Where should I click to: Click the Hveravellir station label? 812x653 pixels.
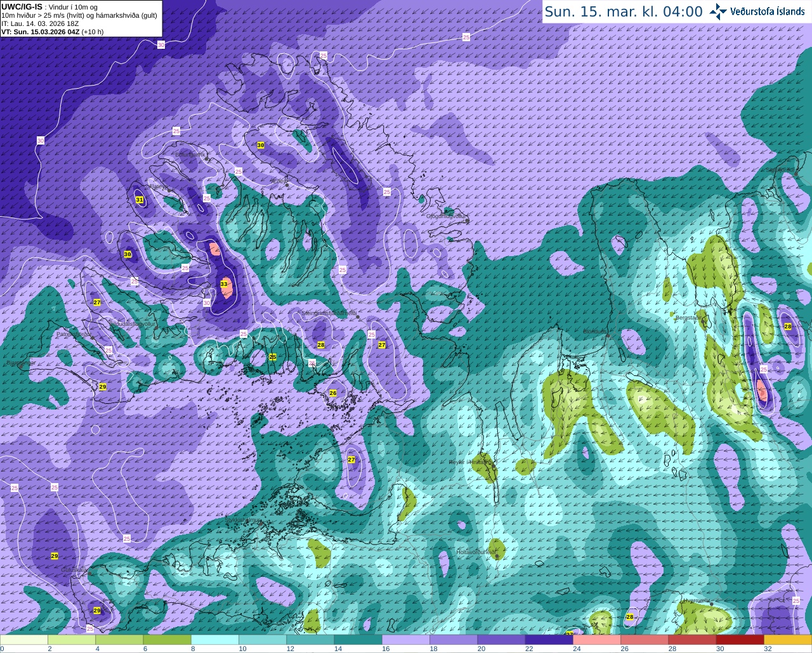click(696, 600)
